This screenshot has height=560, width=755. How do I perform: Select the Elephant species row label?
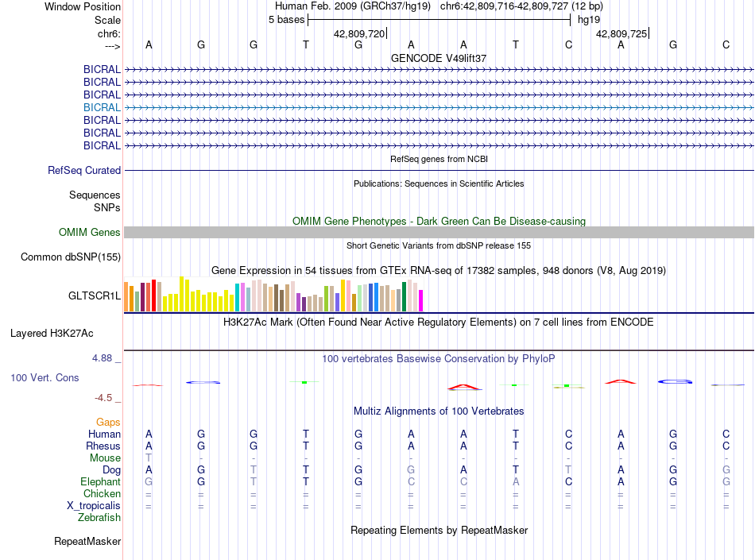pyautogui.click(x=100, y=481)
